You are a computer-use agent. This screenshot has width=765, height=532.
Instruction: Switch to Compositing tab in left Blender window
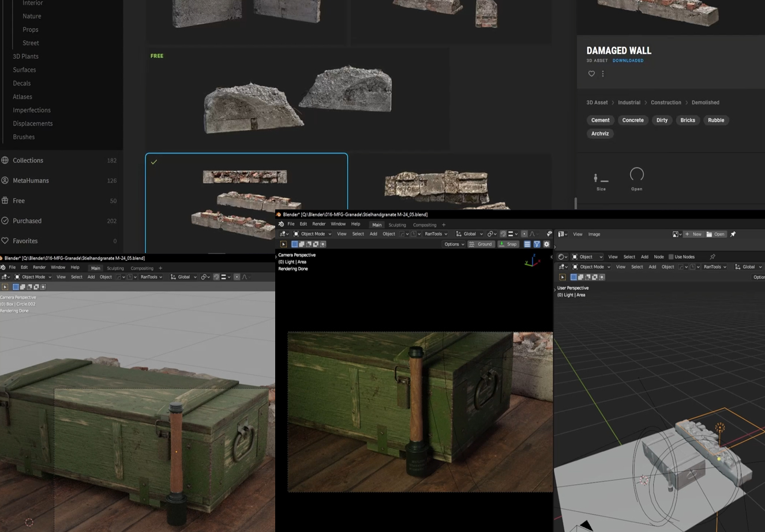(x=142, y=269)
